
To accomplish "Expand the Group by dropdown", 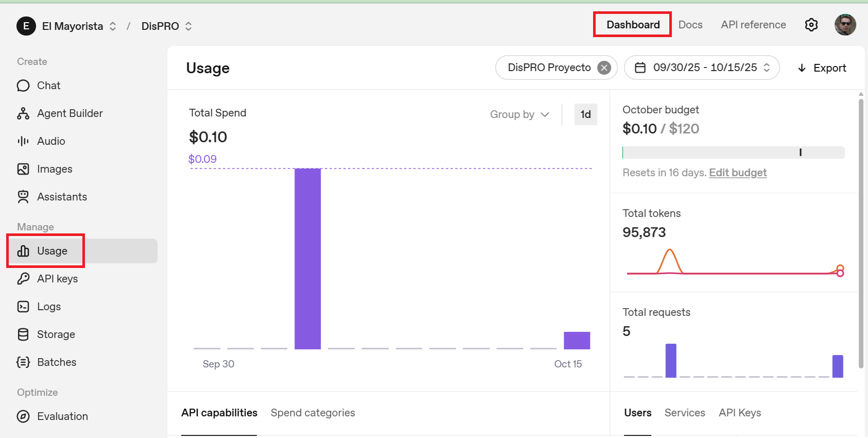I will point(519,114).
